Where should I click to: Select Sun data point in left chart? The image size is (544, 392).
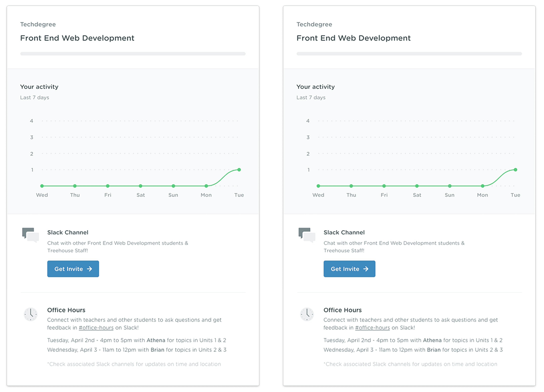pos(173,186)
